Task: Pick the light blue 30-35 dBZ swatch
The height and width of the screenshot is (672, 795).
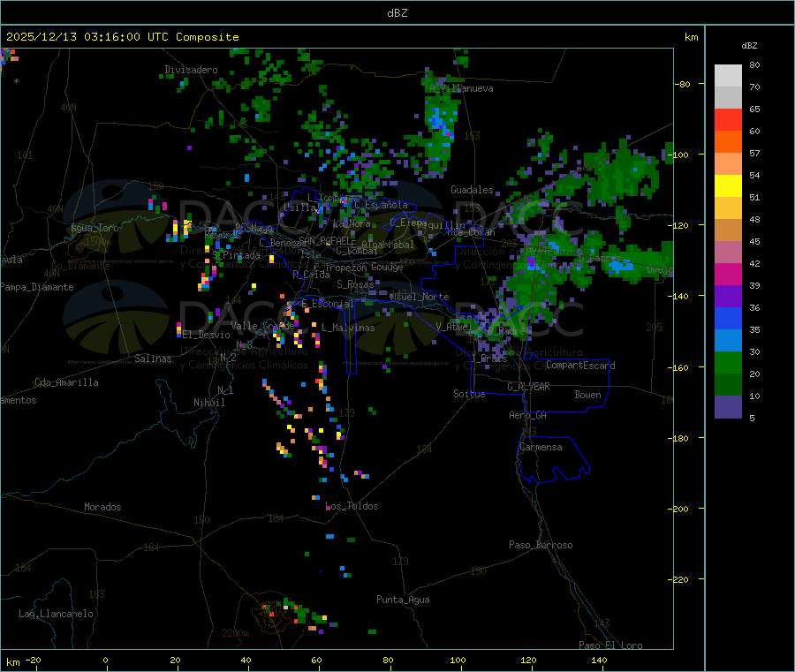Action: tap(728, 341)
